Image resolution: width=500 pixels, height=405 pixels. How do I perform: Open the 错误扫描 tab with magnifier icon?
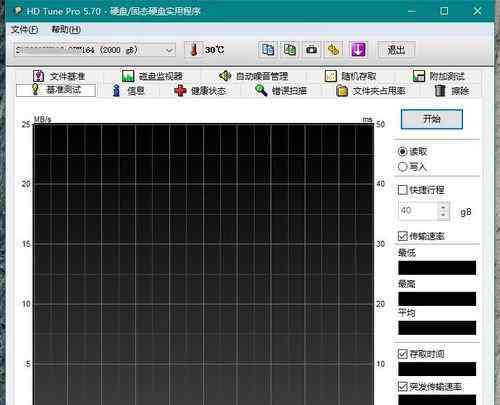(281, 91)
